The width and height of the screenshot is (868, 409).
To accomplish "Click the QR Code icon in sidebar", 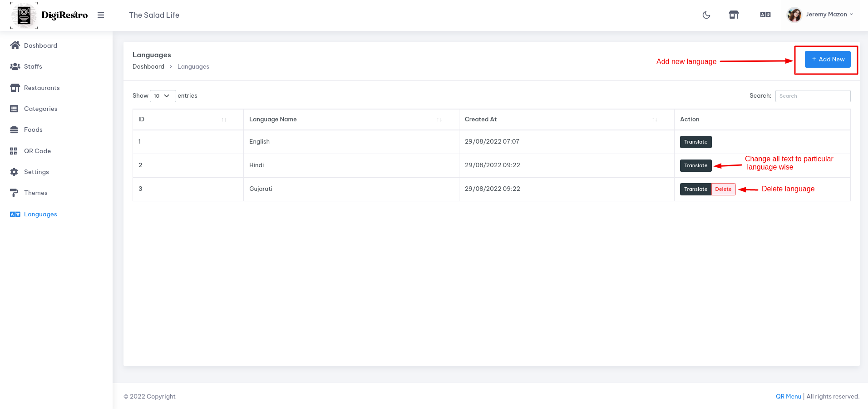I will (14, 151).
